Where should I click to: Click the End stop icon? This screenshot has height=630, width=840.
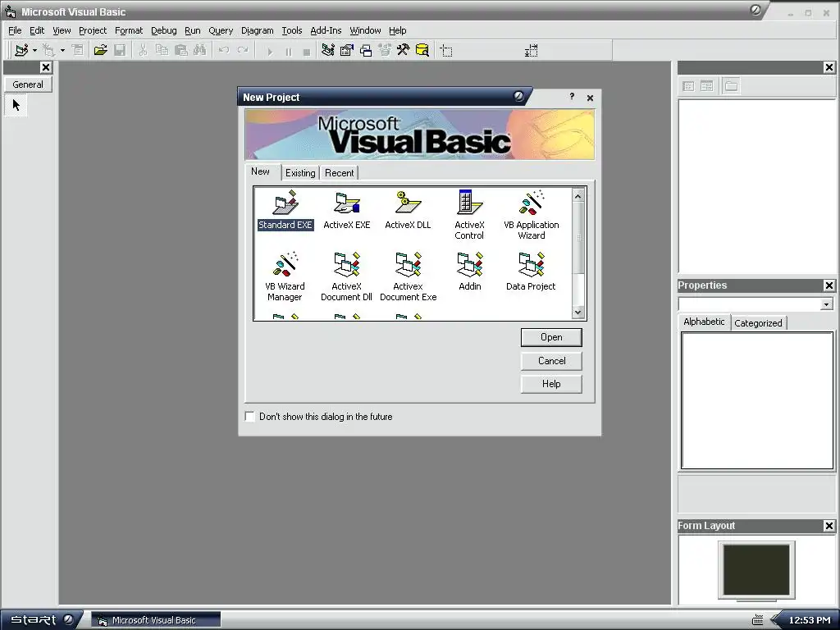click(x=307, y=52)
